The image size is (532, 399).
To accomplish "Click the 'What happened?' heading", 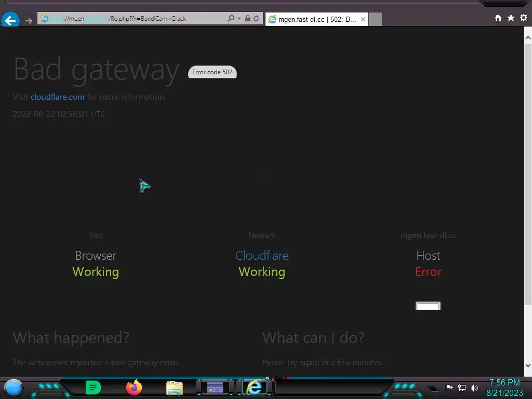I will click(71, 338).
